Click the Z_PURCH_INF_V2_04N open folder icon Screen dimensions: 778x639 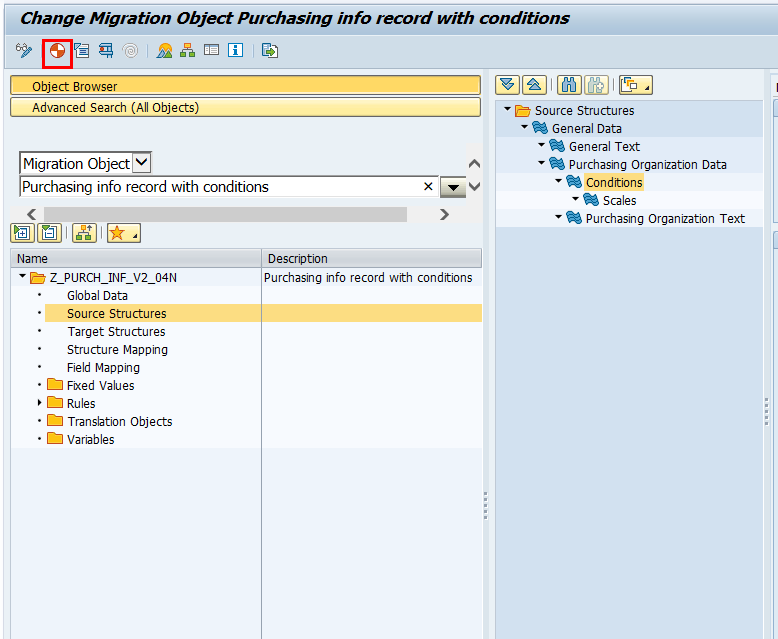pos(38,278)
